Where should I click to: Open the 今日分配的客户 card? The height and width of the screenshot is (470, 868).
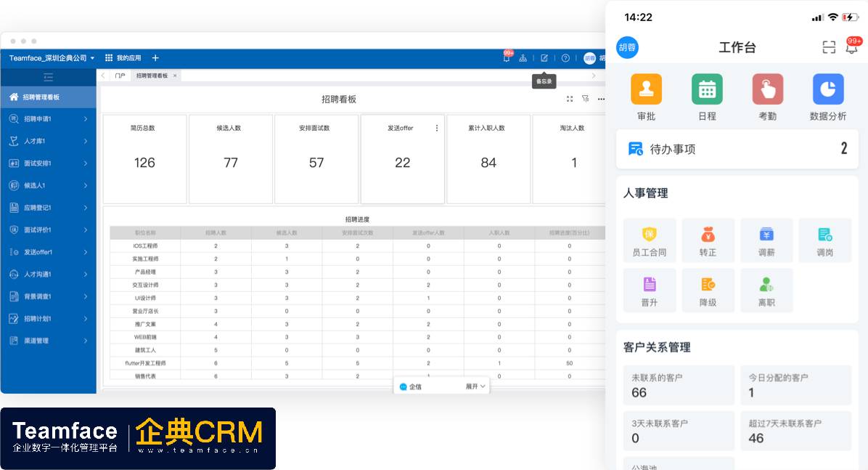click(x=796, y=385)
